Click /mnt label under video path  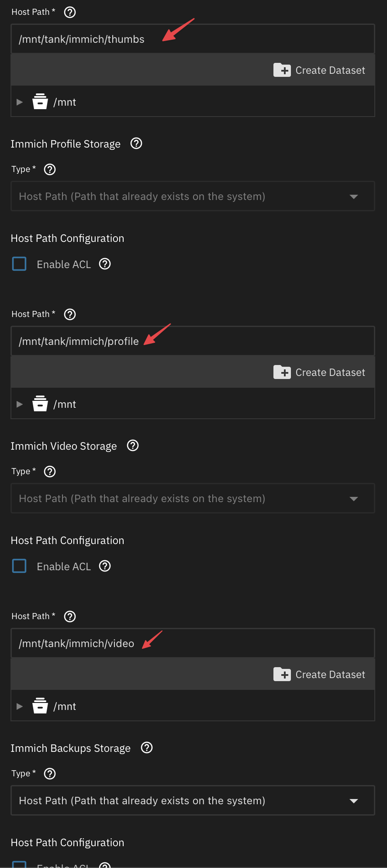[x=65, y=706]
